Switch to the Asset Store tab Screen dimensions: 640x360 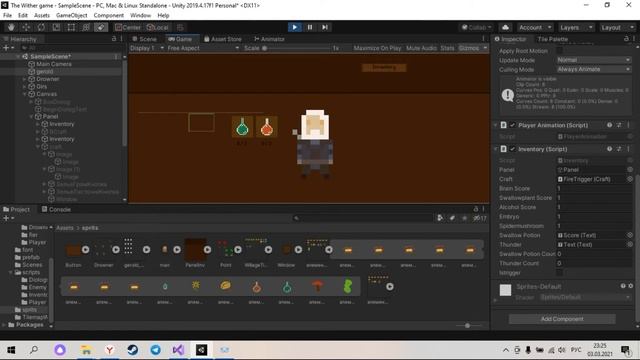223,39
